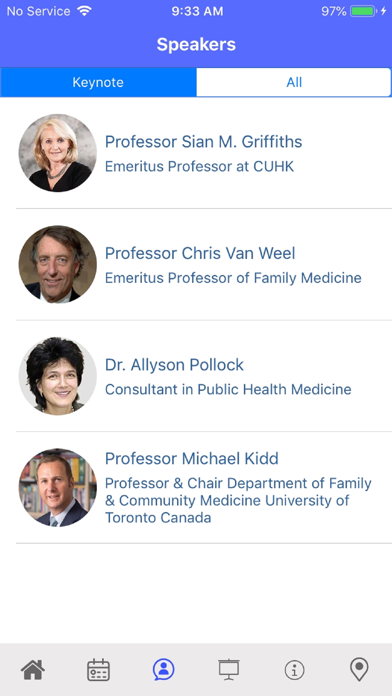The image size is (392, 696).
Task: Open Professor Michael Kidd name
Action: point(191,459)
